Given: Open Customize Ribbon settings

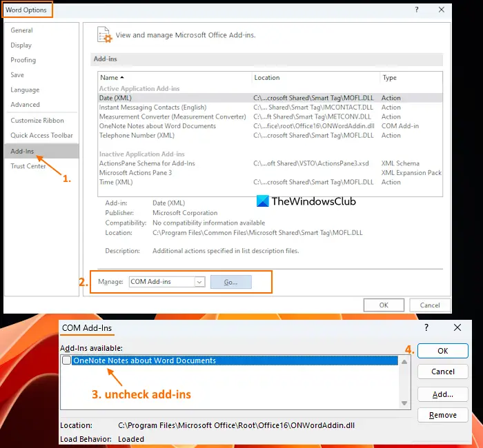Looking at the screenshot, I should tap(37, 121).
